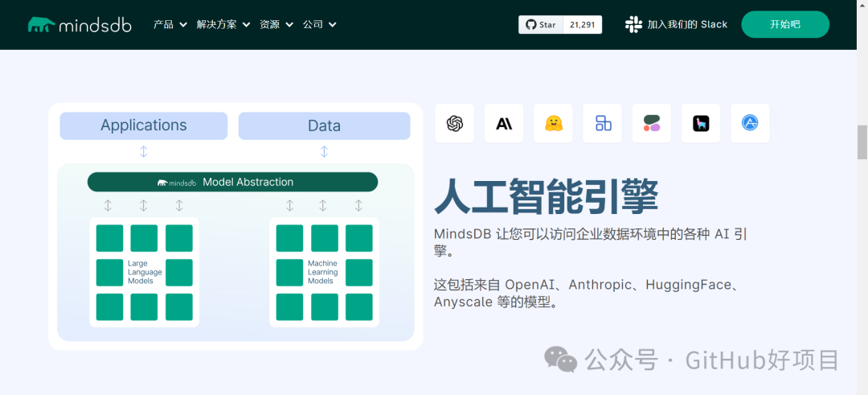The width and height of the screenshot is (868, 395).
Task: Open the 公司 navigation menu
Action: click(x=319, y=24)
